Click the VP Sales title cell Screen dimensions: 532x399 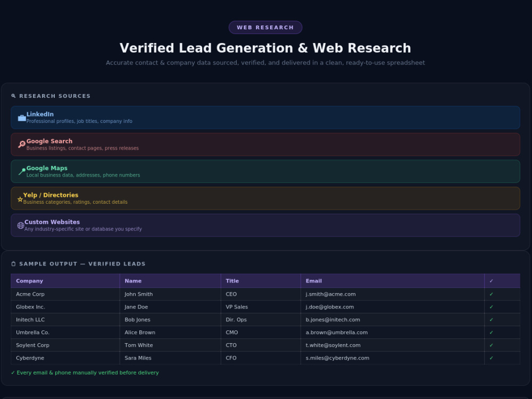tap(261, 307)
